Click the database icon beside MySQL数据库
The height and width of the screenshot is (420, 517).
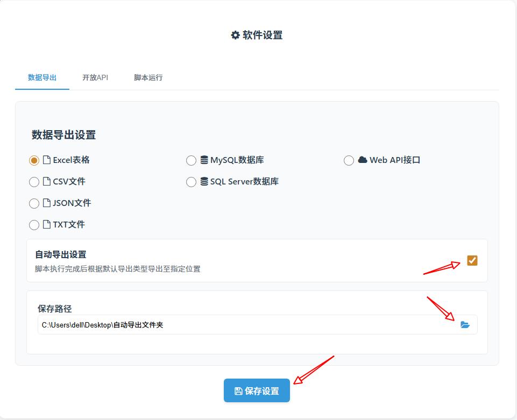(204, 160)
